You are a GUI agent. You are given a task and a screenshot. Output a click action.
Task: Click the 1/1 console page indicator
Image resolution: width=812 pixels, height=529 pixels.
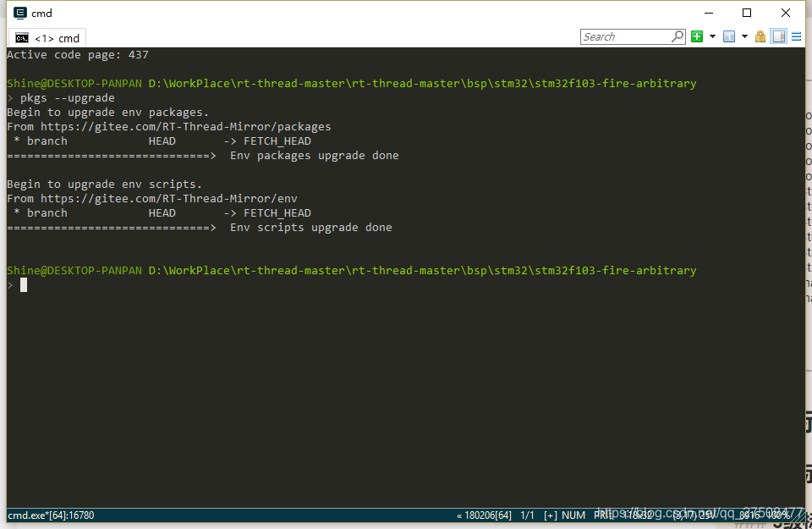[529, 515]
